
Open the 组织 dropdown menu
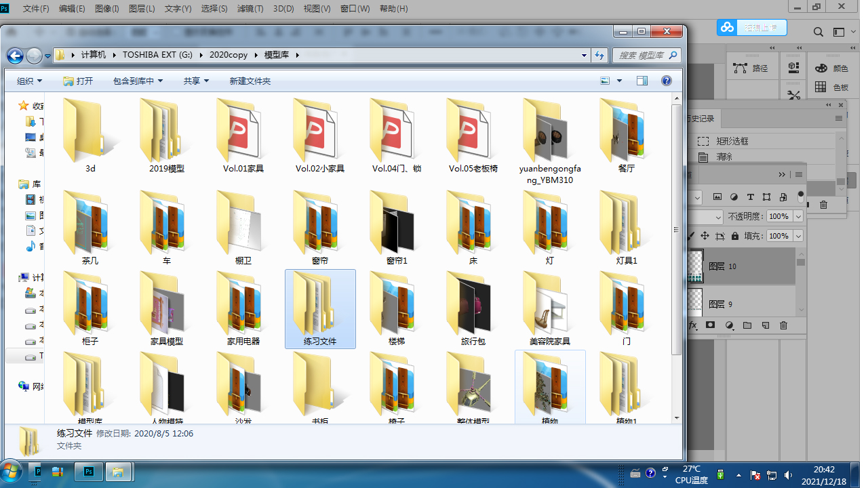coord(29,81)
